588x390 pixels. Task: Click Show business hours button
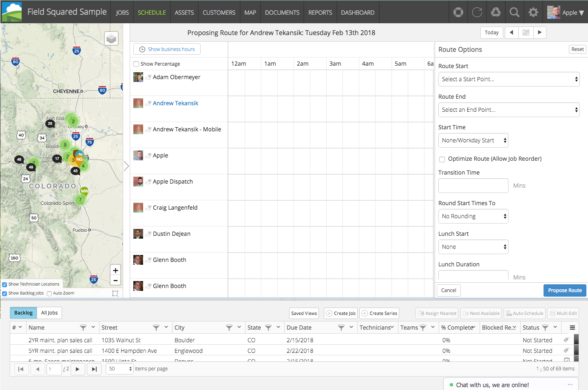(x=167, y=49)
